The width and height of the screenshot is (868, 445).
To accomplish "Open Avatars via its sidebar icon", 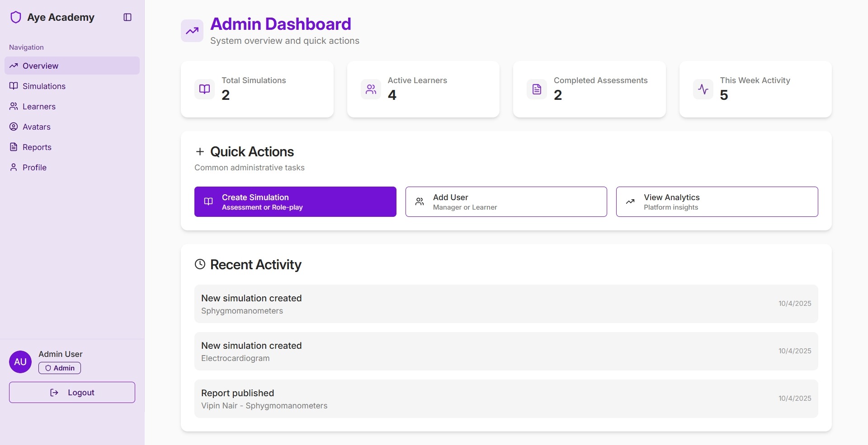I will [x=14, y=126].
